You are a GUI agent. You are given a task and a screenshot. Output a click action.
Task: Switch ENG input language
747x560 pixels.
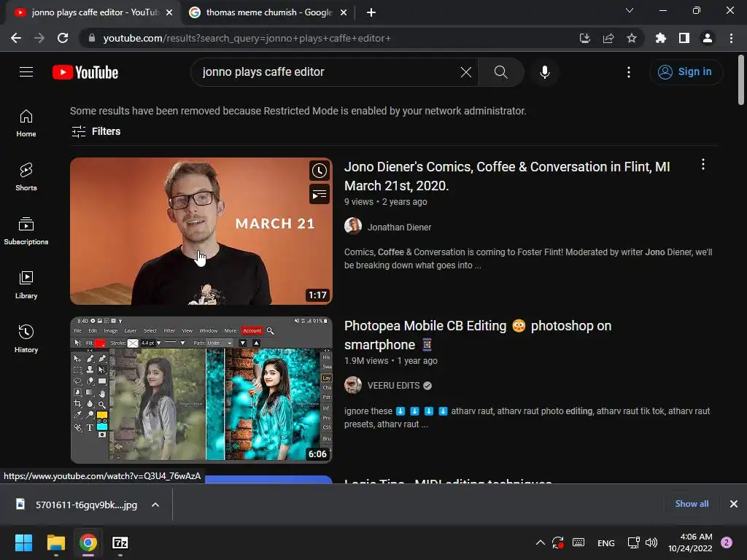[606, 542]
